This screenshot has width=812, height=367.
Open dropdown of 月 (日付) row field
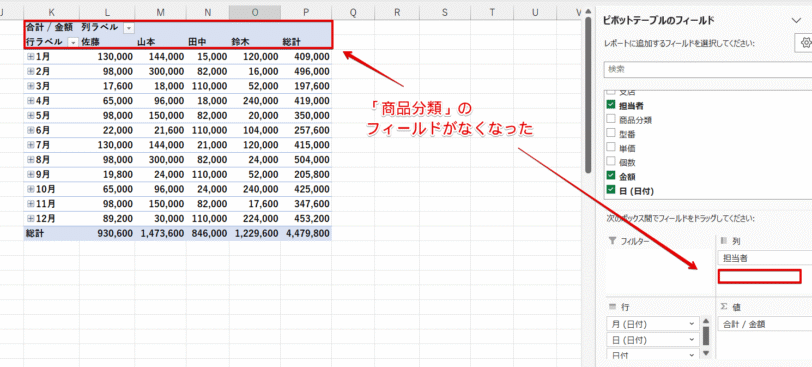coord(692,324)
